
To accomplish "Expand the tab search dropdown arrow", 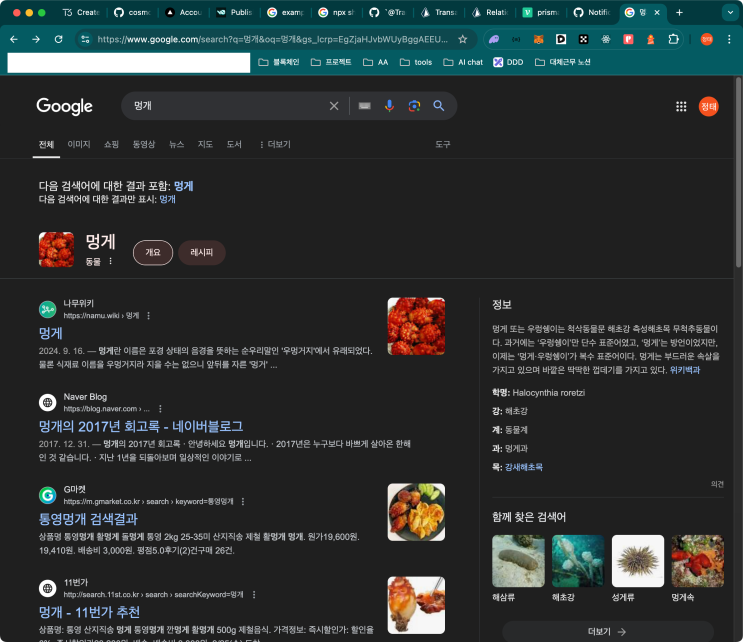I will [x=730, y=12].
